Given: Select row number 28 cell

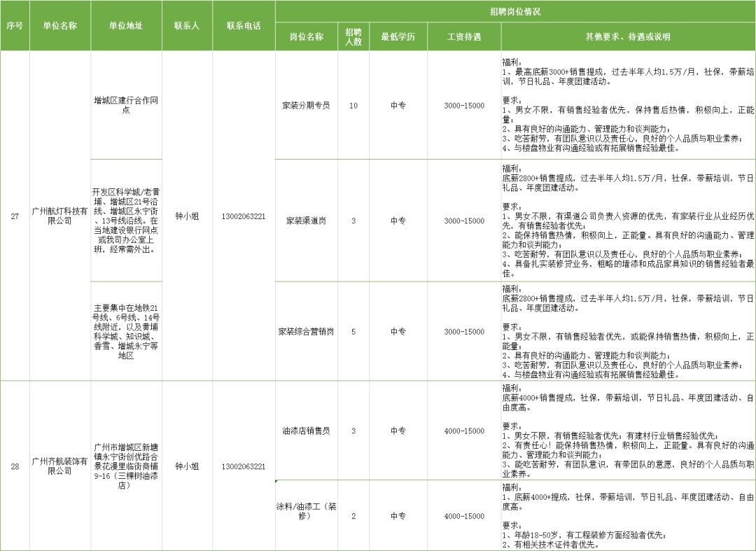Looking at the screenshot, I should 15,465.
